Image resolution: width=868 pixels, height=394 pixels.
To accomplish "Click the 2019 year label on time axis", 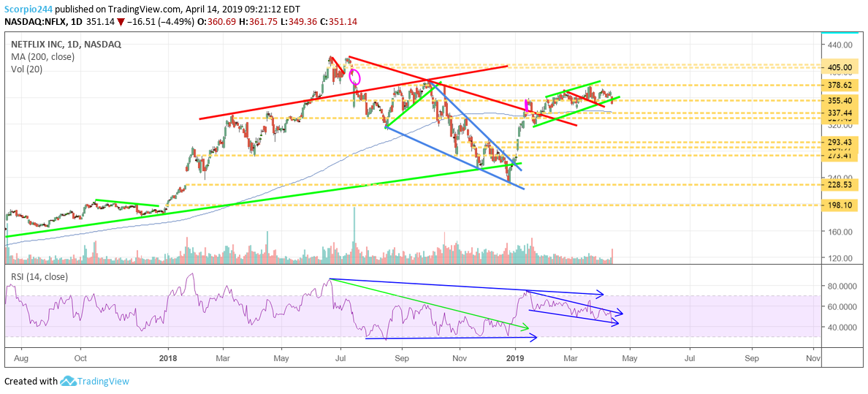I will [515, 358].
